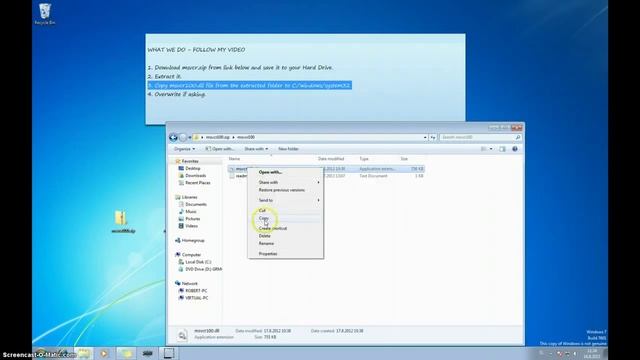Screen dimensions: 640x360
Task: Click the Refresh button next to address bar
Action: pyautogui.click(x=433, y=138)
